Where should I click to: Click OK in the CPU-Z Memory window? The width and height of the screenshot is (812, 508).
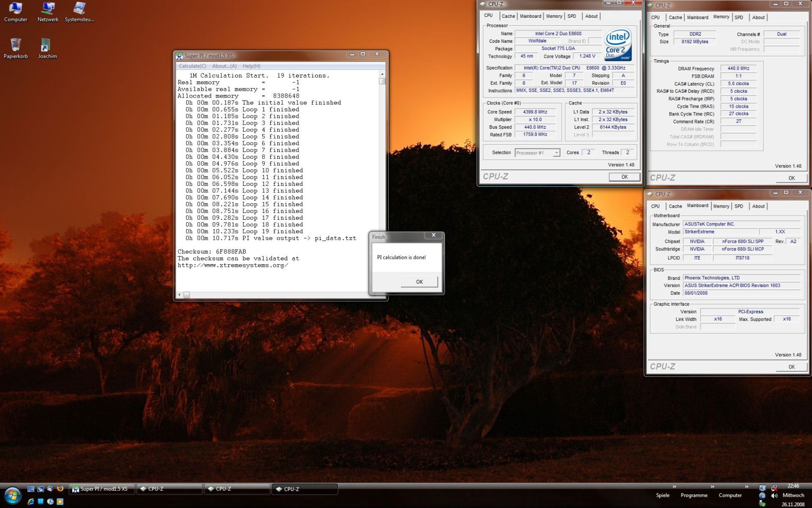point(792,178)
